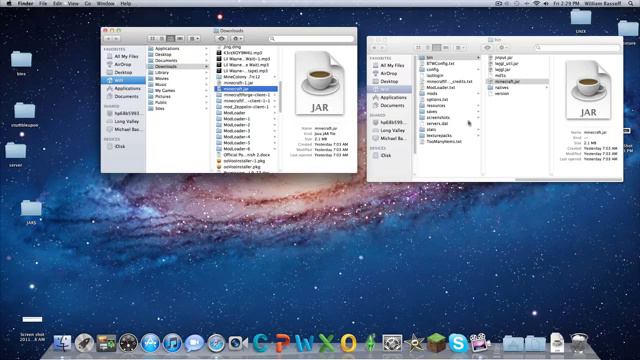Screen dimensions: 640x360
Task: Open iMovie star icon in Dock
Action: 414,343
